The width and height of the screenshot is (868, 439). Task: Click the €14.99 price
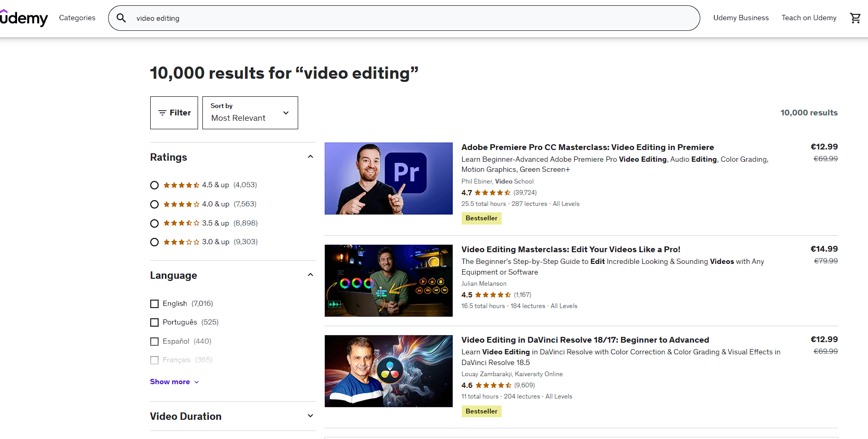pos(824,249)
